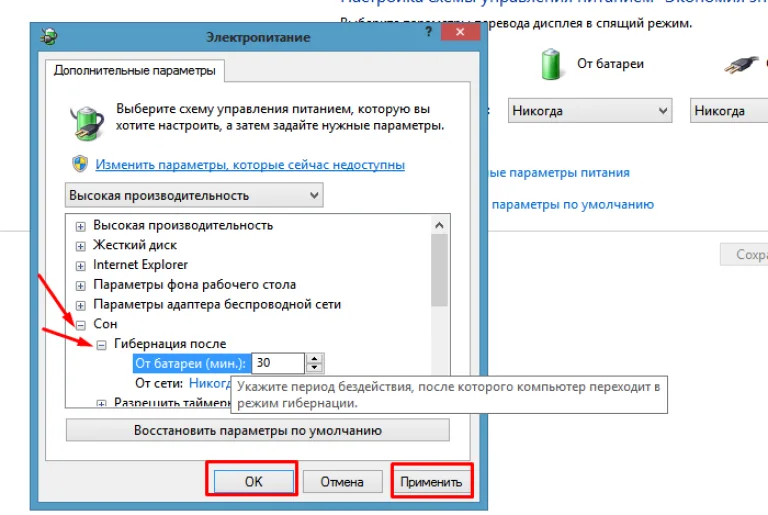Open the second Никогда dropdown in background window
768x515 pixels.
(729, 111)
